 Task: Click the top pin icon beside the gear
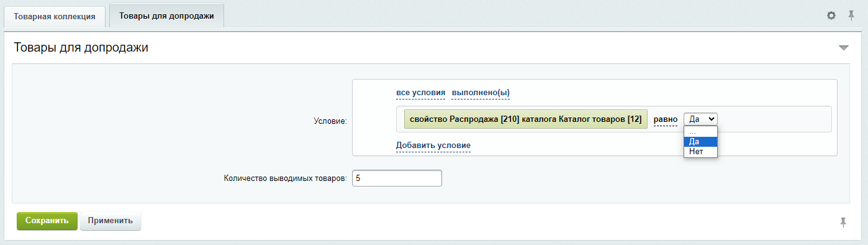[x=851, y=16]
